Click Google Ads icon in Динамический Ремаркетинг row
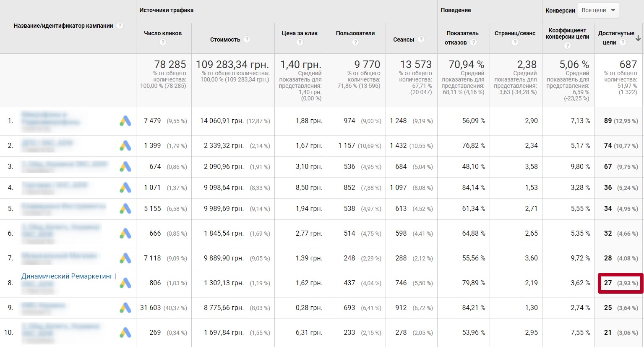Viewport: 644px width, 347px height. (125, 283)
